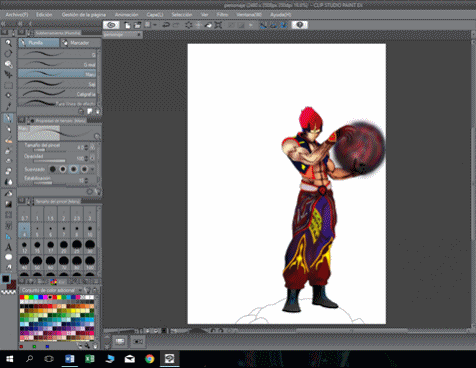Click the Estabilización stepper arrows

[x=86, y=180]
